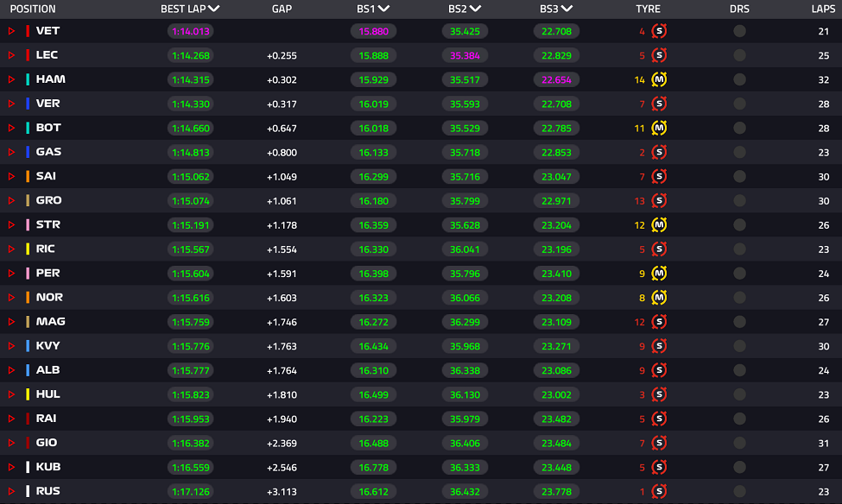This screenshot has width=842, height=504.
Task: Toggle the DRS indicator for RIC
Action: (739, 249)
